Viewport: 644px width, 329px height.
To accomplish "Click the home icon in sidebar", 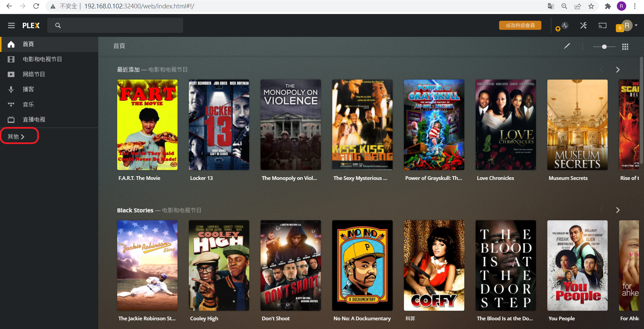I will pyautogui.click(x=11, y=44).
